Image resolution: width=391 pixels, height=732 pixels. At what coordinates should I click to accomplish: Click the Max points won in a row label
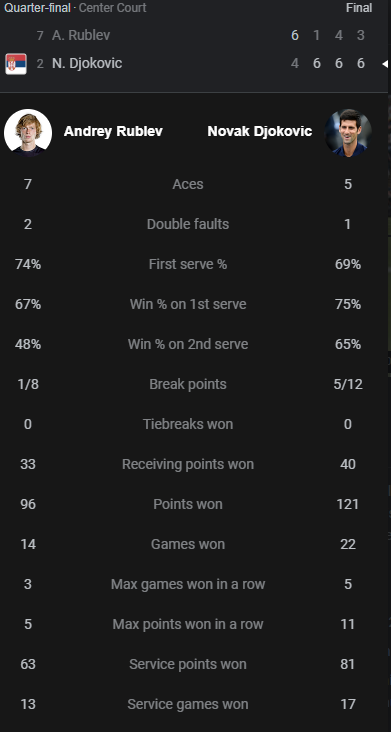(x=188, y=624)
